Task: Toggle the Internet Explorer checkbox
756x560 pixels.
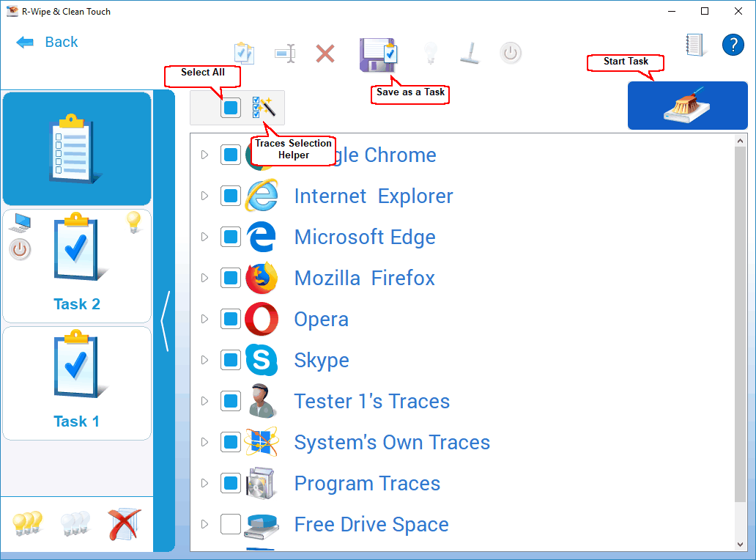Action: 231,196
